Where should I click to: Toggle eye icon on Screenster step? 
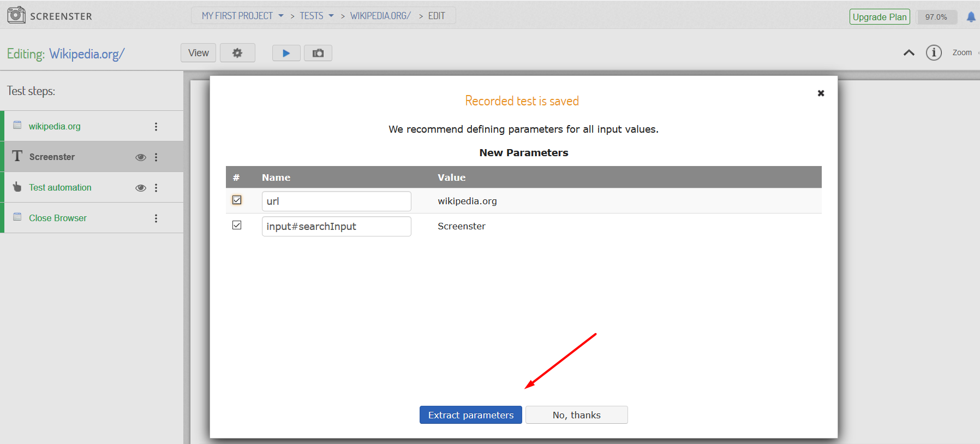[x=141, y=157]
